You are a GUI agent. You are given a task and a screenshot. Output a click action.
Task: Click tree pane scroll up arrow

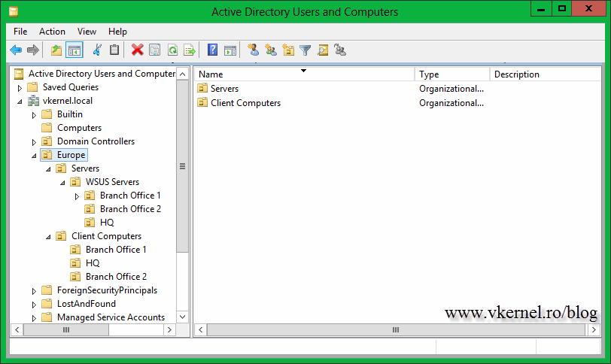click(x=182, y=74)
